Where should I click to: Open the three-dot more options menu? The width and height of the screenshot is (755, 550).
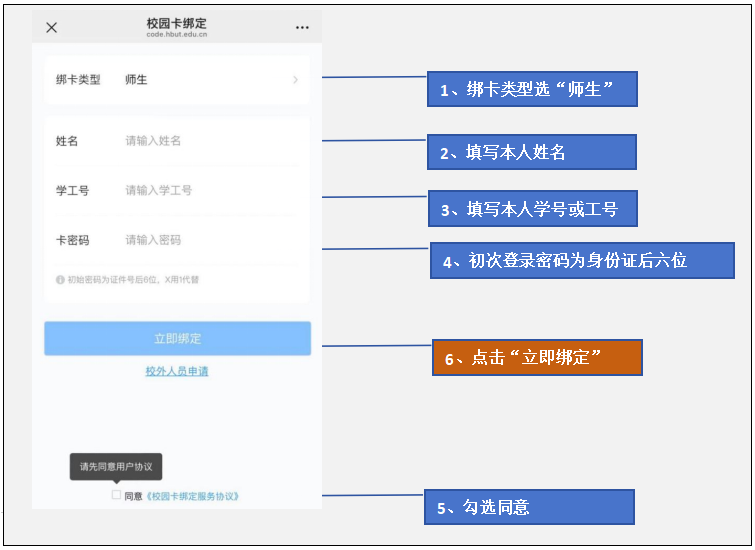pyautogui.click(x=302, y=28)
